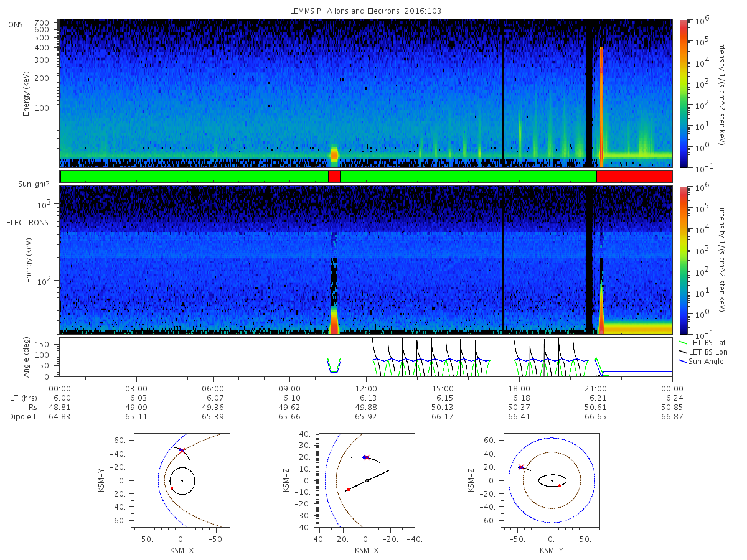Click the electrons intensity color bar
747x560 pixels.
684,259
